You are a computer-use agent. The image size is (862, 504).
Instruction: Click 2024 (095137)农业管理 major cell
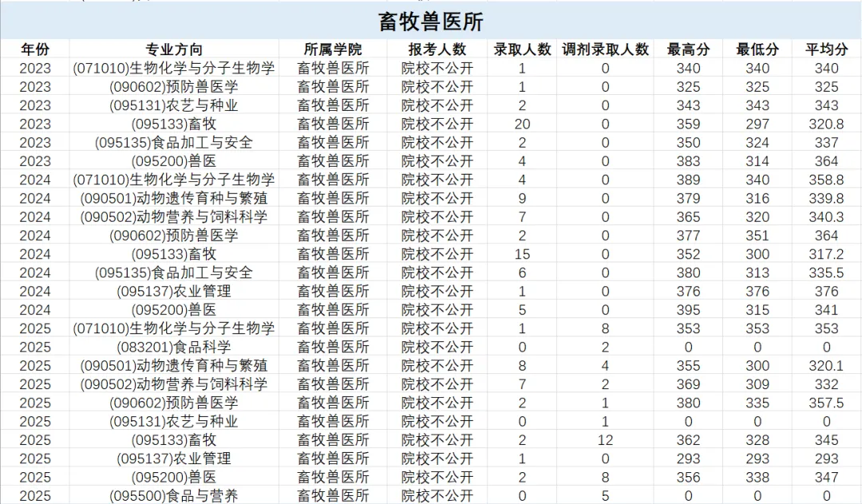click(x=174, y=292)
